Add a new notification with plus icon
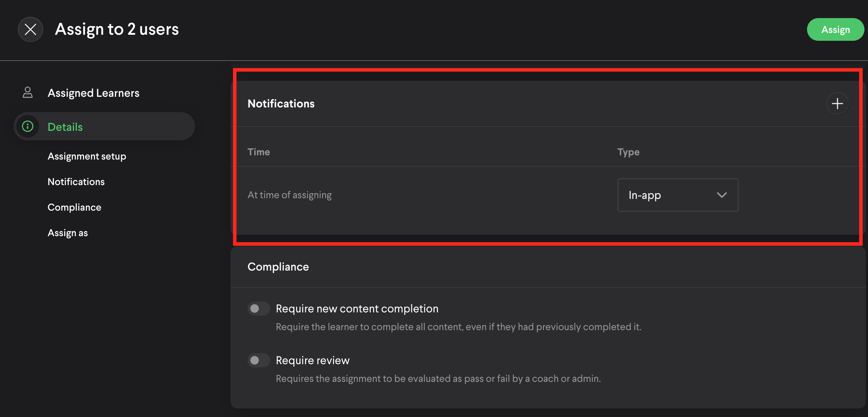Viewport: 868px width, 417px height. pos(837,104)
